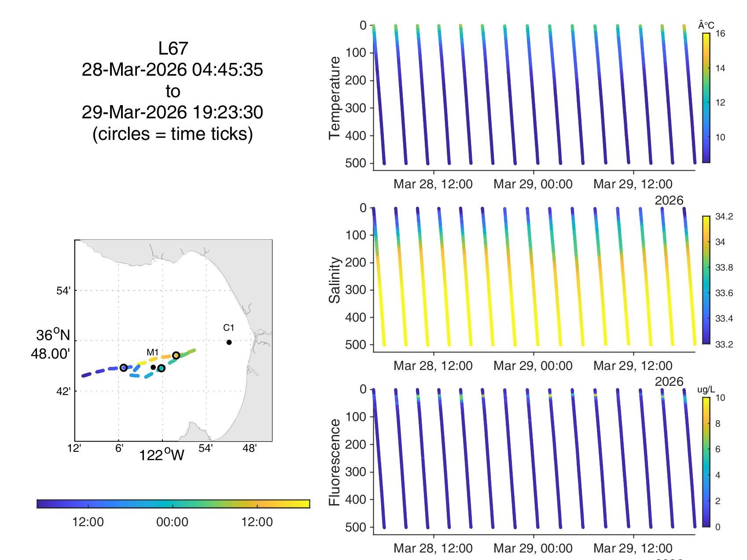This screenshot has height=560, width=747.
Task: Click the Fluorescence colorbar
Action: 706,462
